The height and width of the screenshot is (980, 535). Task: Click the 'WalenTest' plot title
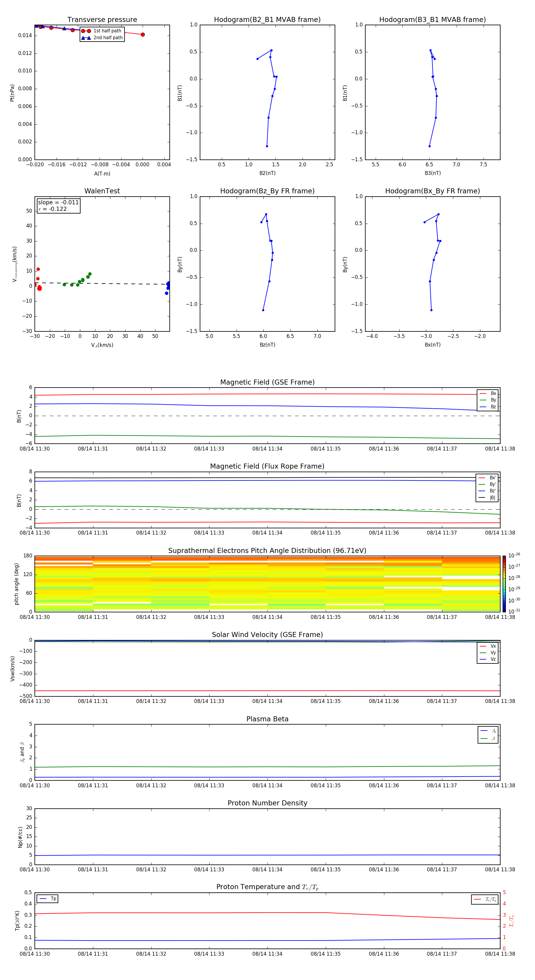(x=102, y=191)
